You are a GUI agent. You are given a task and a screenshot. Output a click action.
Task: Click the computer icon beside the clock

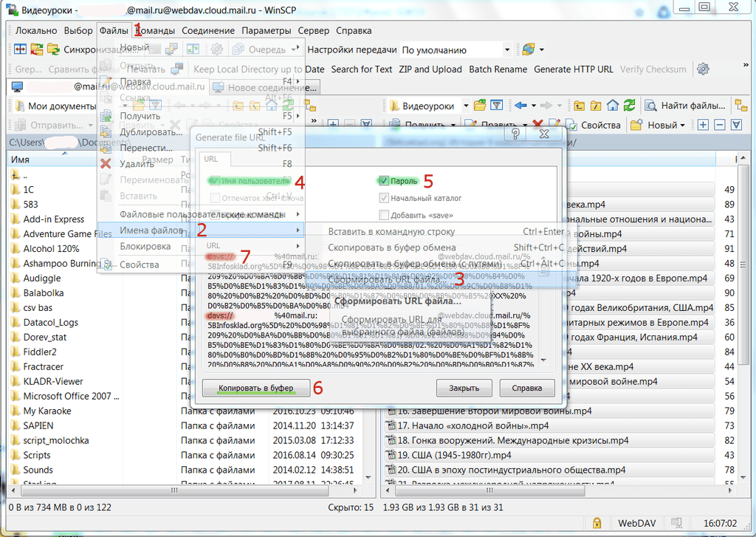tap(676, 523)
